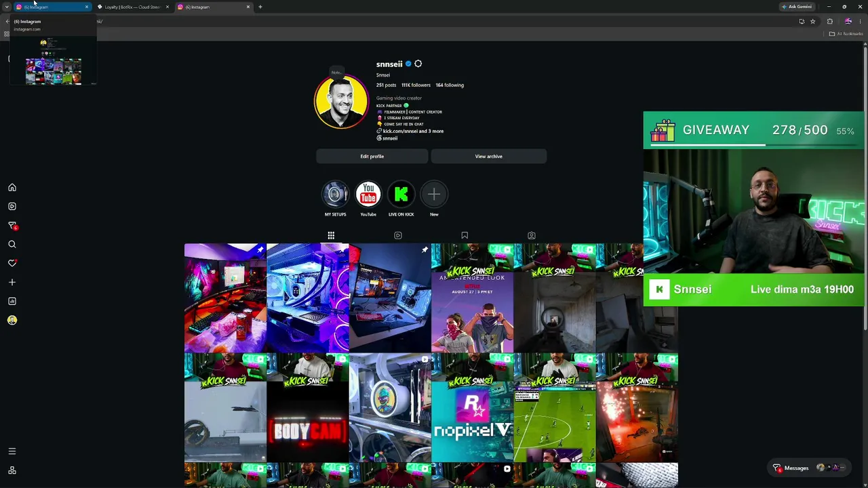Go back with the browser back arrow

point(7,21)
